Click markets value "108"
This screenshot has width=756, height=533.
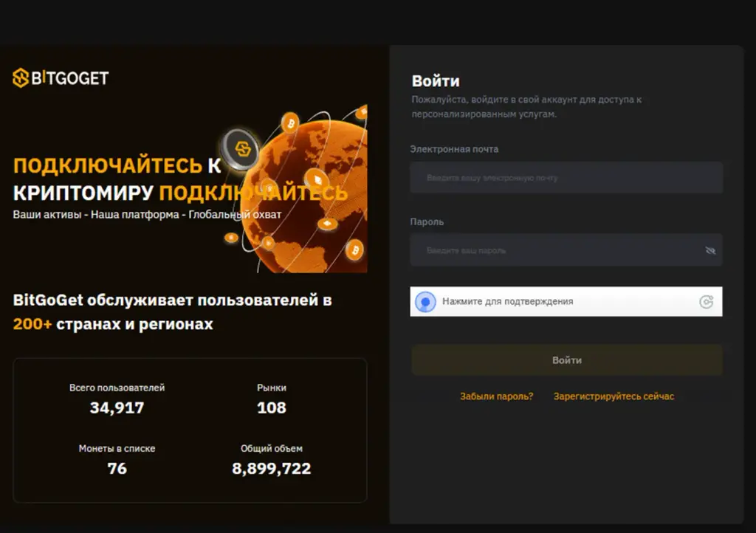272,408
